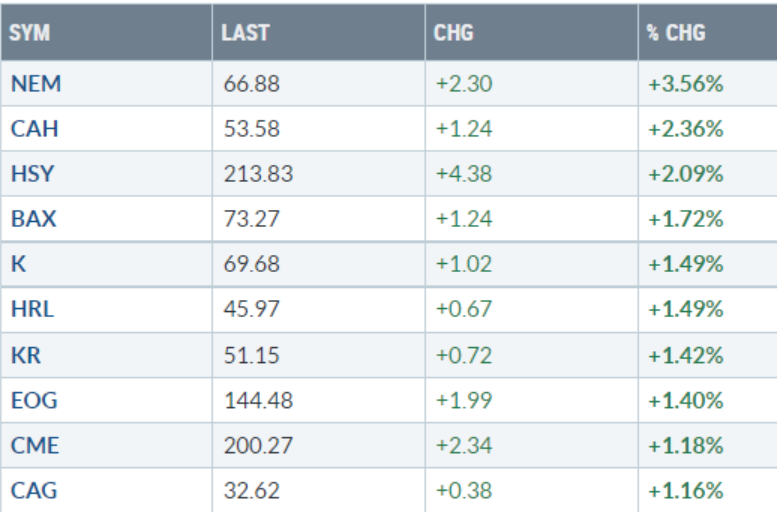Select CAG's last price 32.62
Viewport: 780px width, 512px height.
coord(252,490)
